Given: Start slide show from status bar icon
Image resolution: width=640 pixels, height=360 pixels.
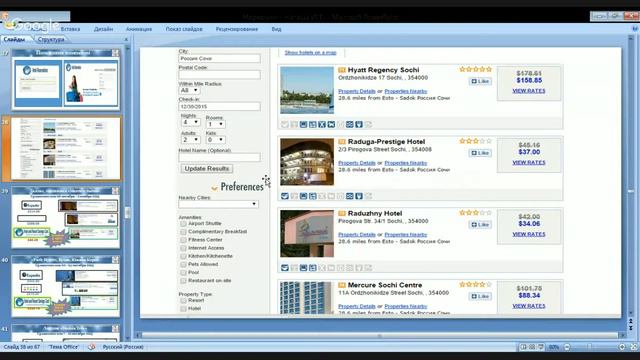Looking at the screenshot, I should point(541,347).
